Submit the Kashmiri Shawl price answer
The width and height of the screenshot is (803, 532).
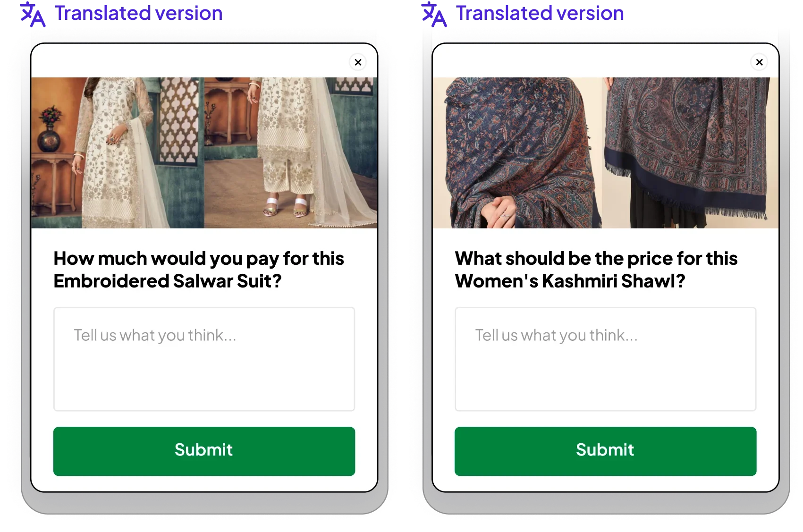[605, 451]
